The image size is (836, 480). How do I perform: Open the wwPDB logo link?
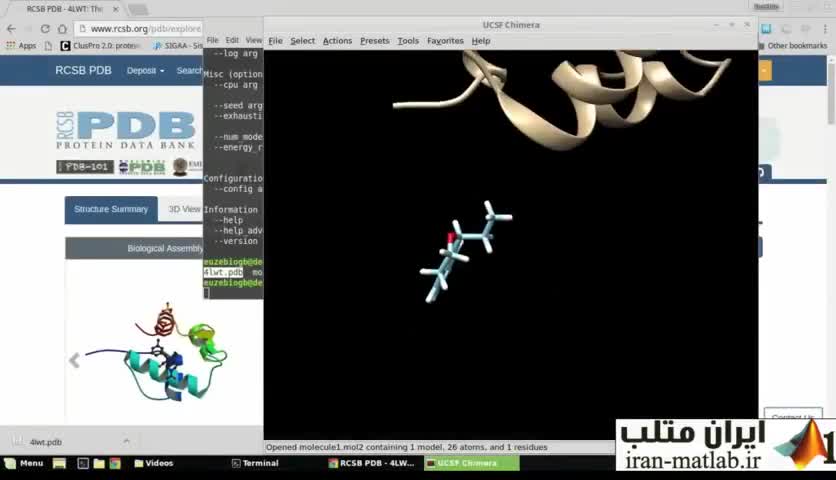pyautogui.click(x=142, y=167)
